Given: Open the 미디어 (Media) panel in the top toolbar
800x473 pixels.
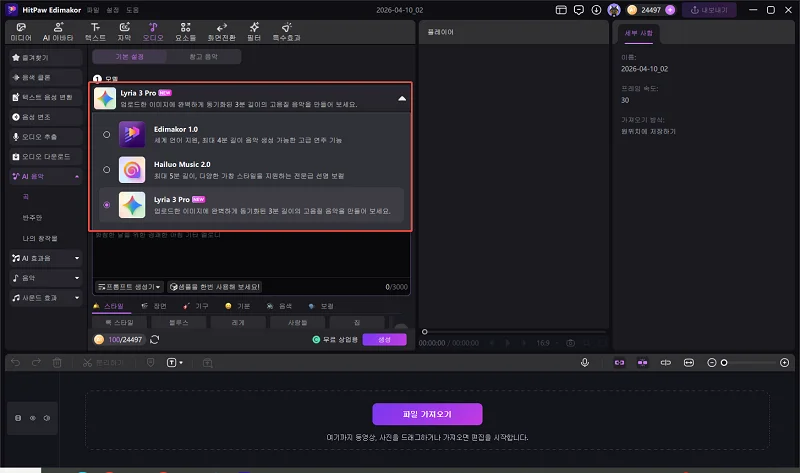Looking at the screenshot, I should tap(21, 32).
